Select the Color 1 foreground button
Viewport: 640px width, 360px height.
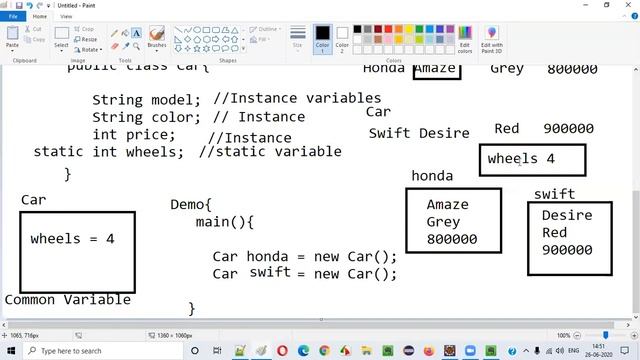pyautogui.click(x=322, y=39)
